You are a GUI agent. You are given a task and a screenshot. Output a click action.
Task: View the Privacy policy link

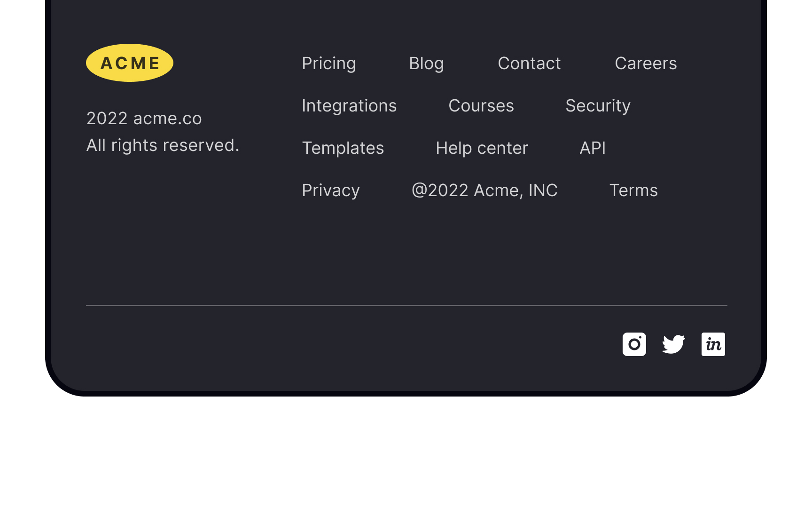[x=331, y=190]
